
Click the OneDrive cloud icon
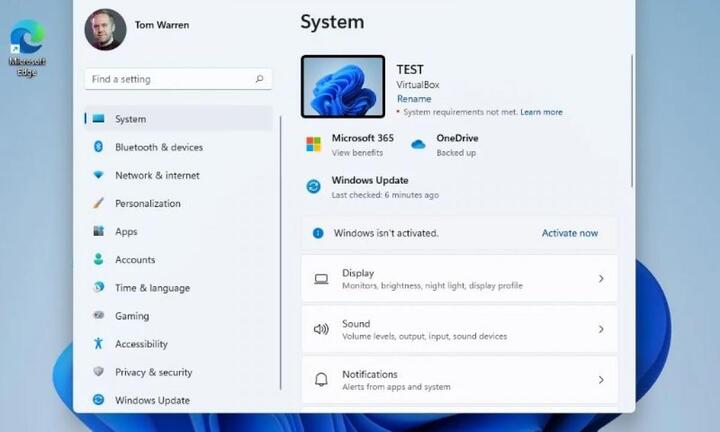tap(418, 145)
